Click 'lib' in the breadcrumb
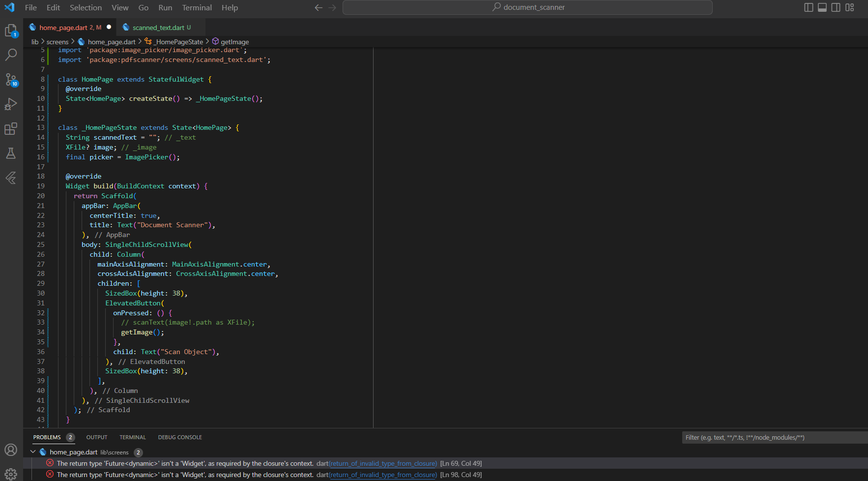Screen dimensions: 868x481 35,42
